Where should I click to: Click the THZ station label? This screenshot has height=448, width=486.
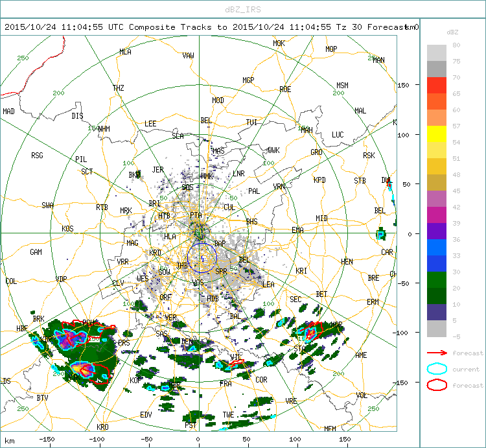point(118,88)
